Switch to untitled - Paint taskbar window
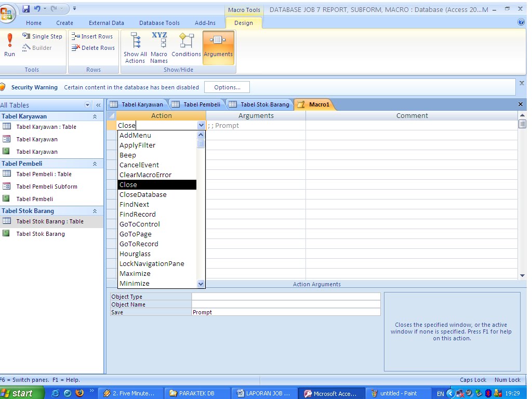Screen dimensions: 532x399 click(398, 393)
